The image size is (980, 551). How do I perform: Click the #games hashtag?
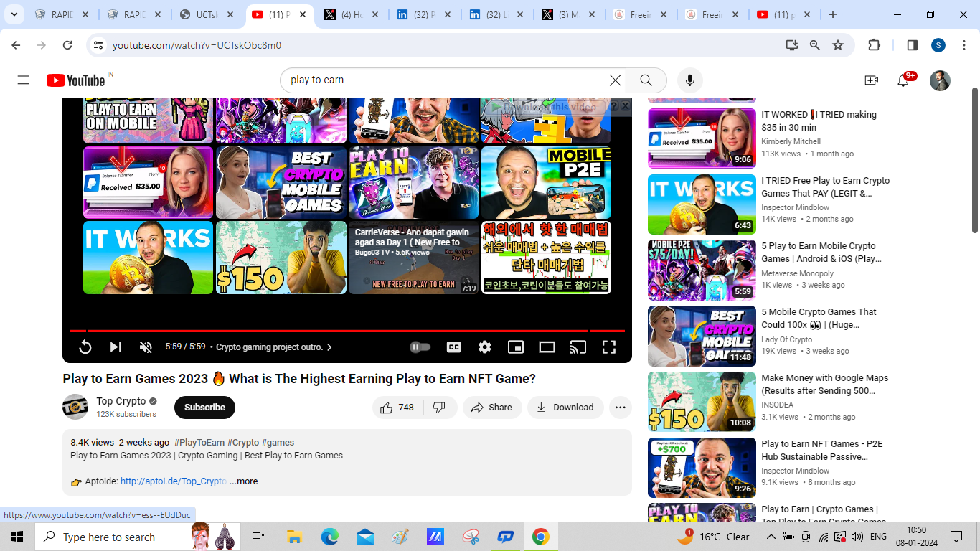pyautogui.click(x=278, y=443)
